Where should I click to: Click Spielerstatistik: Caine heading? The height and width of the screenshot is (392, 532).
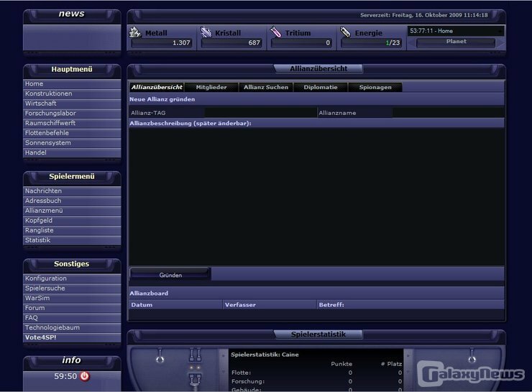(x=265, y=355)
